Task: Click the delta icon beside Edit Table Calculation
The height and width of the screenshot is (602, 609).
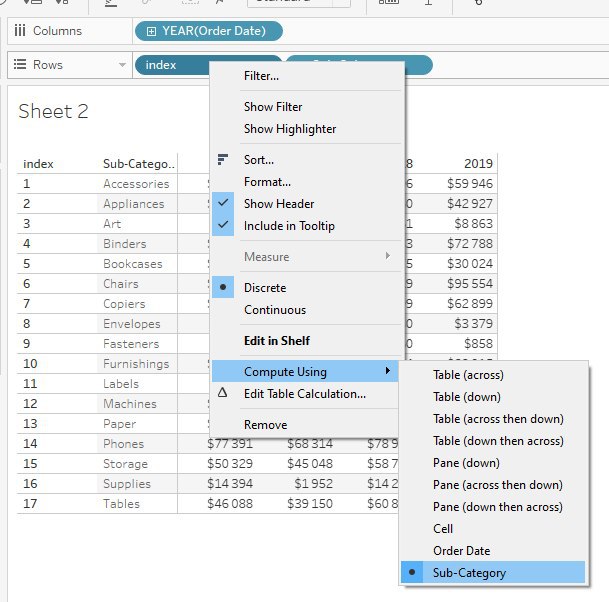Action: pos(223,393)
